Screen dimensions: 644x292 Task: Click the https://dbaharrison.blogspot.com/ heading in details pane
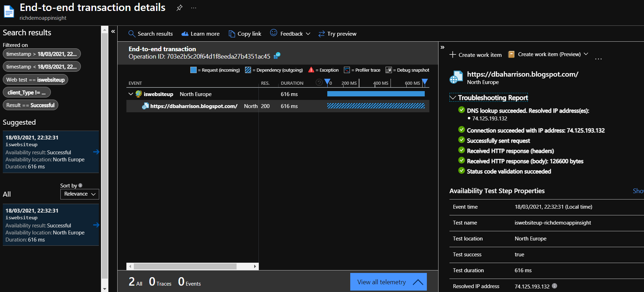pos(523,74)
